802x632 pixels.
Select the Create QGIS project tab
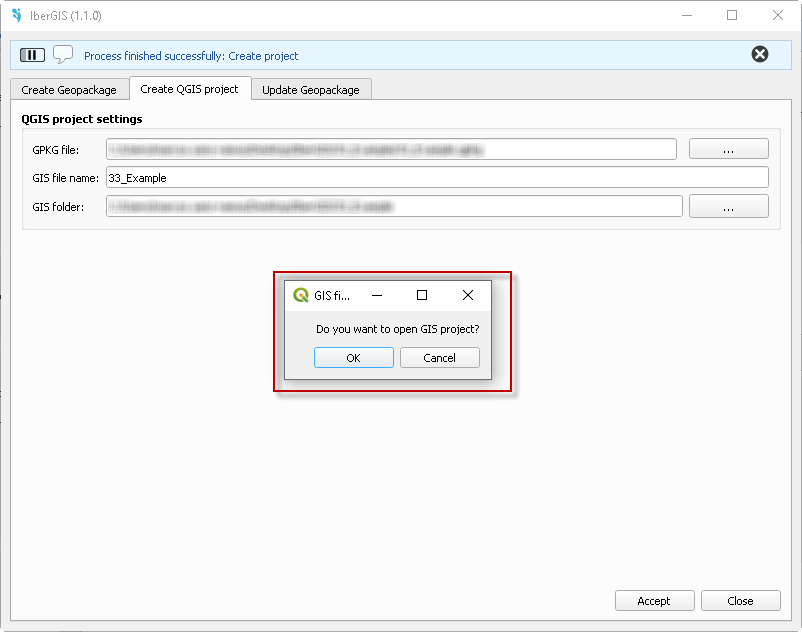point(189,89)
